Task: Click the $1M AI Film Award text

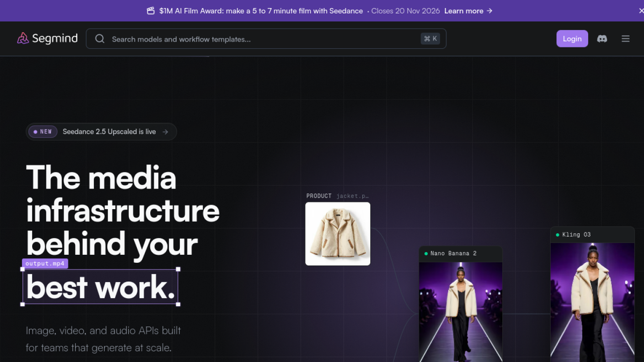Action: 261,11
